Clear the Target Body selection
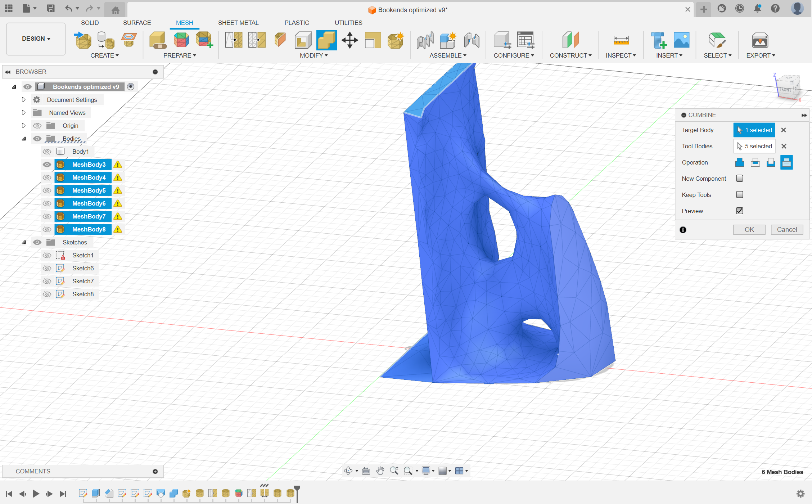Viewport: 812px width, 504px height. pyautogui.click(x=784, y=130)
